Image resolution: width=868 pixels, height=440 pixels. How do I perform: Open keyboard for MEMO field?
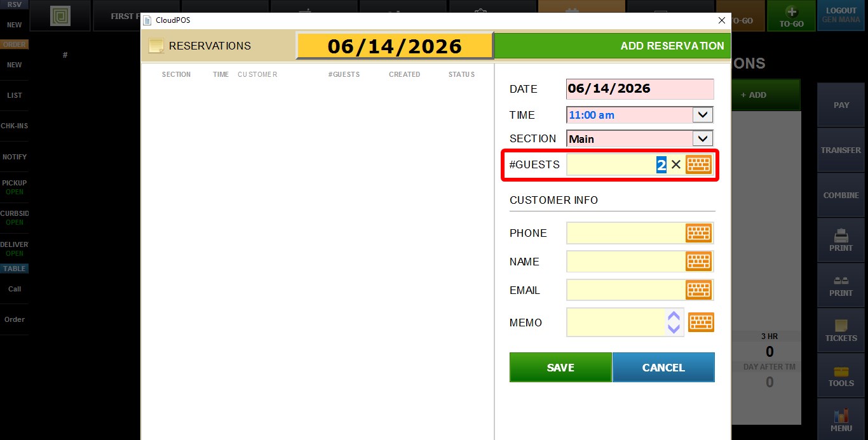(x=702, y=323)
